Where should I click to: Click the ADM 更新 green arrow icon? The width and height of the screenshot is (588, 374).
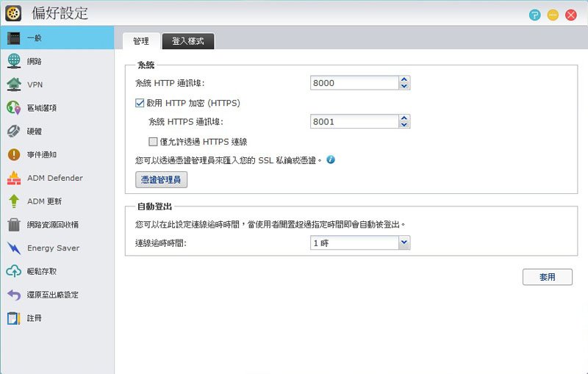click(14, 201)
